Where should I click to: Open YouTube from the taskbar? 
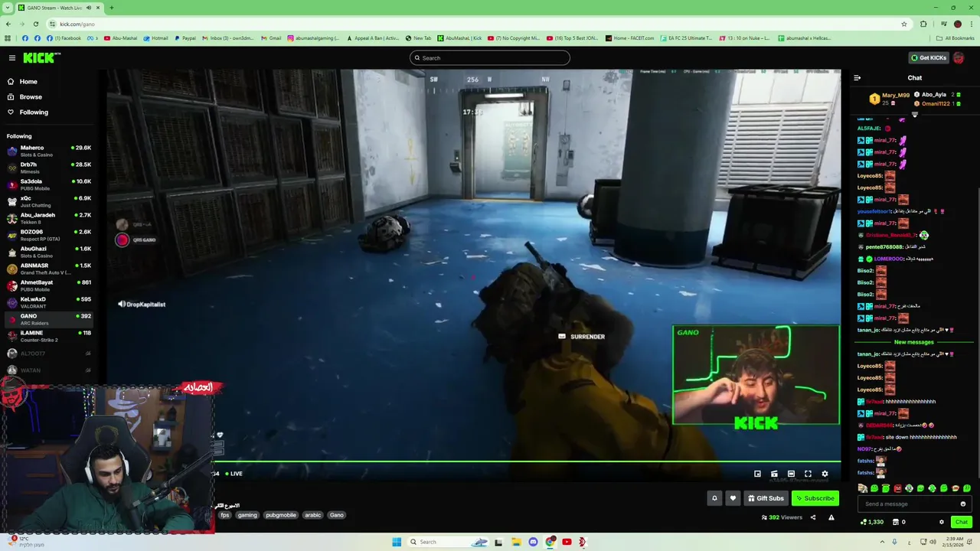pos(567,542)
